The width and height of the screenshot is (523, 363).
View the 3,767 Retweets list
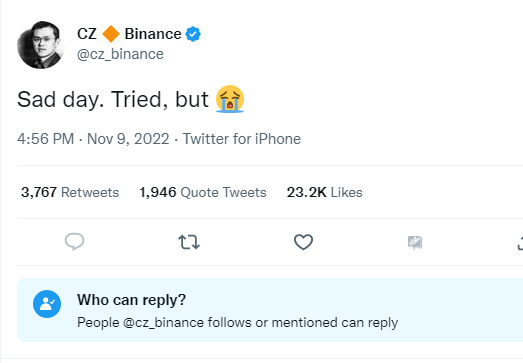tap(70, 193)
